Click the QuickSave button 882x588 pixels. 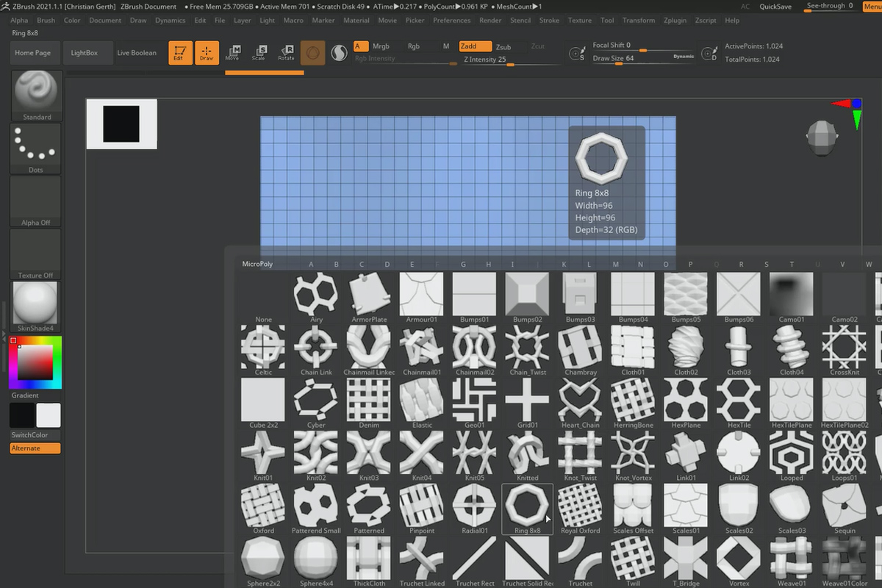coord(775,6)
